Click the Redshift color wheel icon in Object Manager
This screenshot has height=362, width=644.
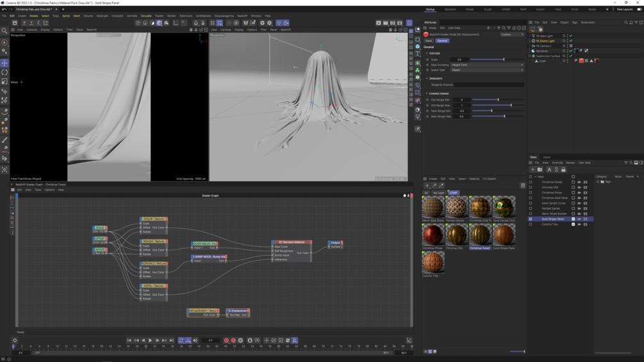[x=533, y=29]
